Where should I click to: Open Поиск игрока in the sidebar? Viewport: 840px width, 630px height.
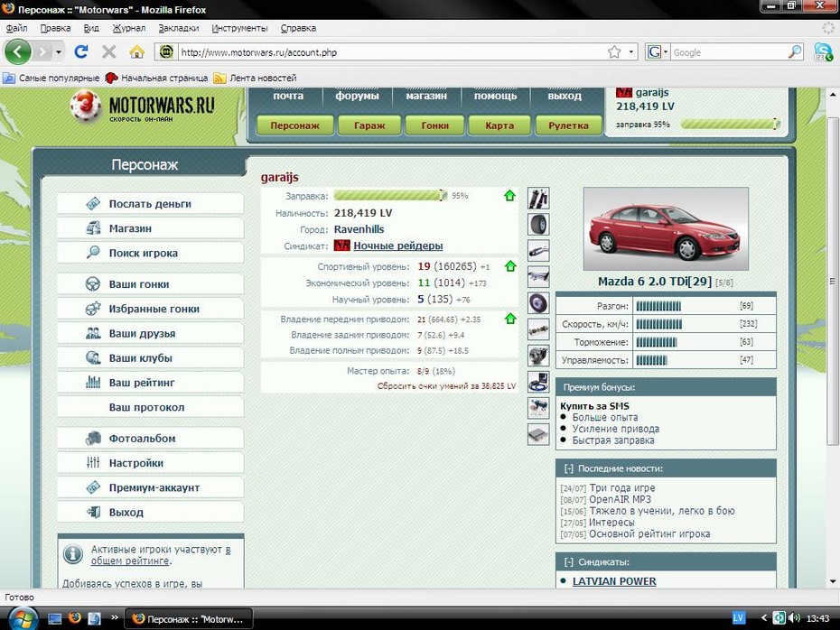coord(150,253)
